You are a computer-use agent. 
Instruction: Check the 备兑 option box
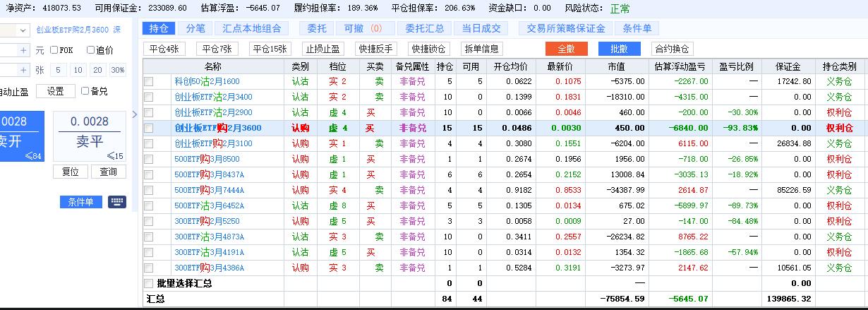coord(85,91)
